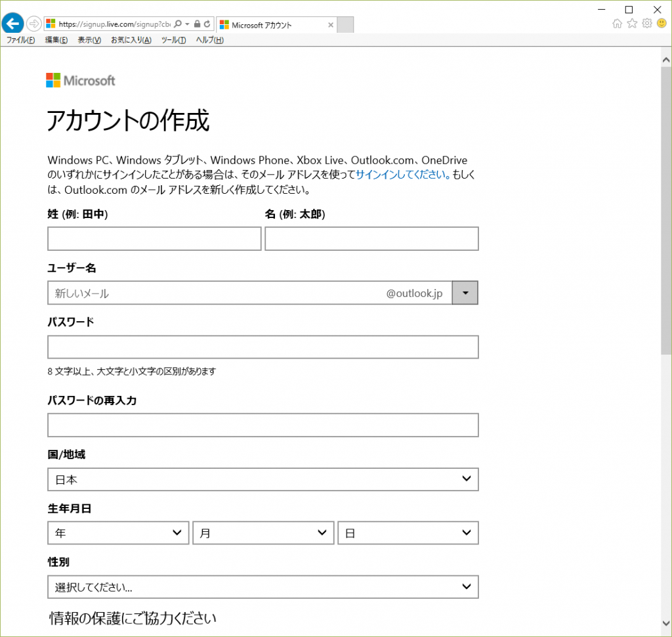The height and width of the screenshot is (637, 672).
Task: Open the 国/地域 dropdown showing 日本
Action: (263, 479)
